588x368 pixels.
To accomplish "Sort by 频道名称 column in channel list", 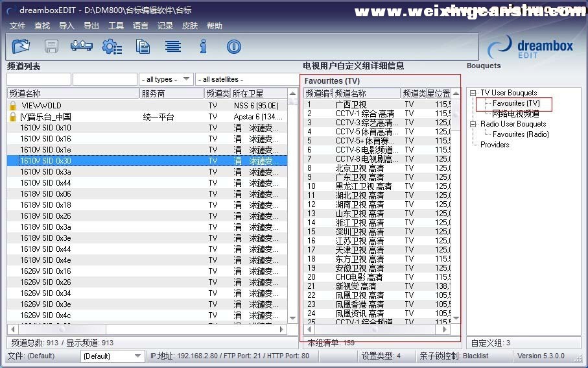I will pos(73,93).
